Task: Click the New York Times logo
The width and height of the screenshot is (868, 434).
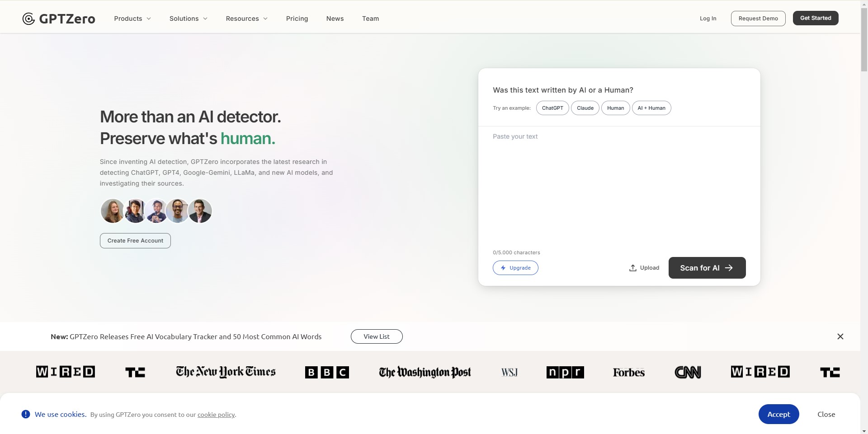Action: coord(226,372)
